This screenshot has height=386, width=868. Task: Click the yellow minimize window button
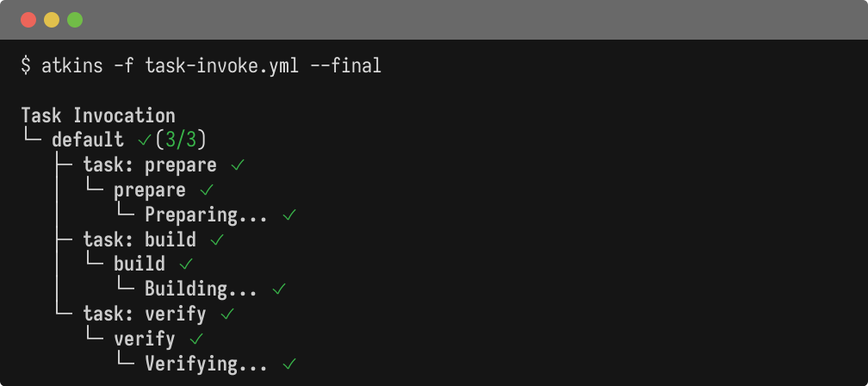(x=52, y=19)
